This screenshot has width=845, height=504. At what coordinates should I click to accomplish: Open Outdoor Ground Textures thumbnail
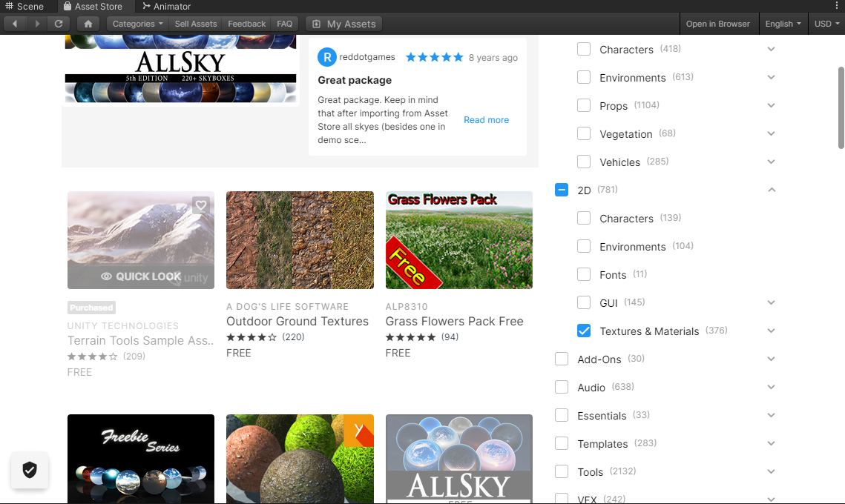coord(300,240)
